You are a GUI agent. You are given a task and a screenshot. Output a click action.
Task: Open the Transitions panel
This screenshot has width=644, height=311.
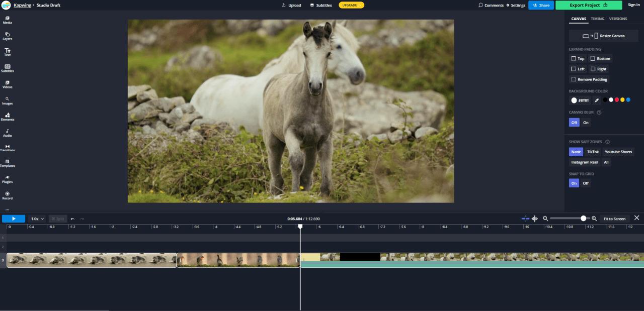point(7,148)
